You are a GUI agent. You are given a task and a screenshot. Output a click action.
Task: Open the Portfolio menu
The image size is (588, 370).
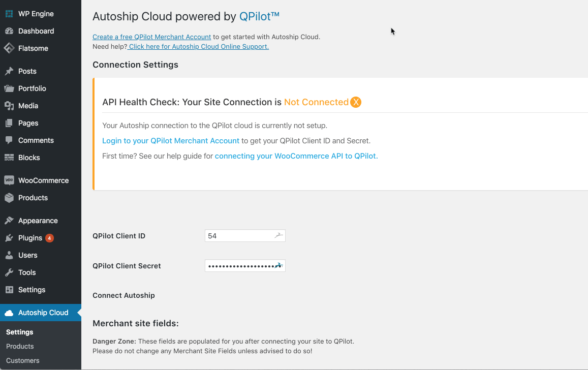click(x=32, y=88)
